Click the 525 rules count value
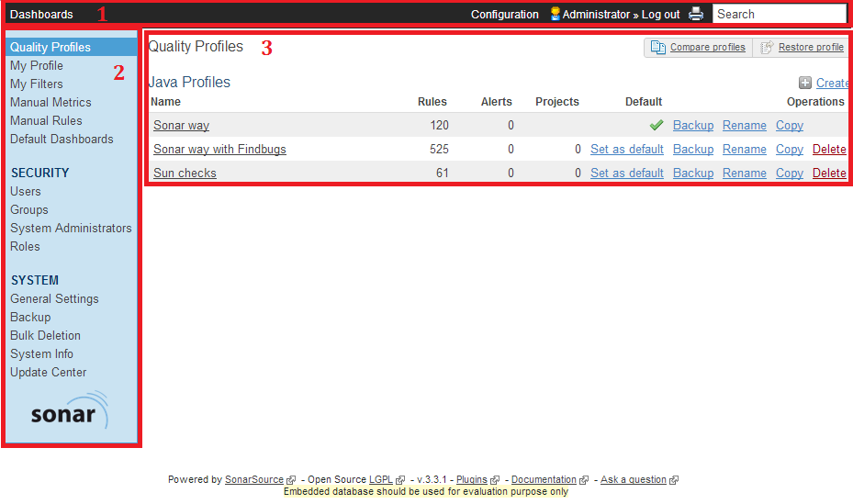The image size is (853, 504). click(439, 150)
